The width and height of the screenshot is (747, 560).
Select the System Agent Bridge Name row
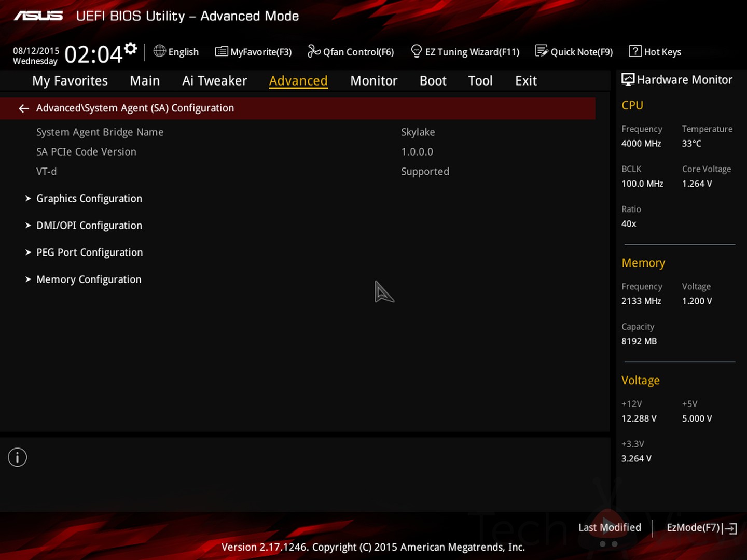click(x=100, y=132)
